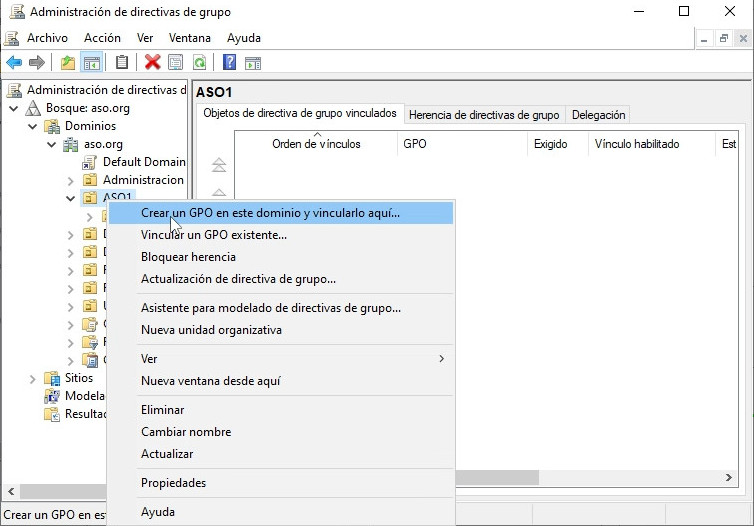
Task: Toggle the show/hide console tree icon
Action: point(91,62)
